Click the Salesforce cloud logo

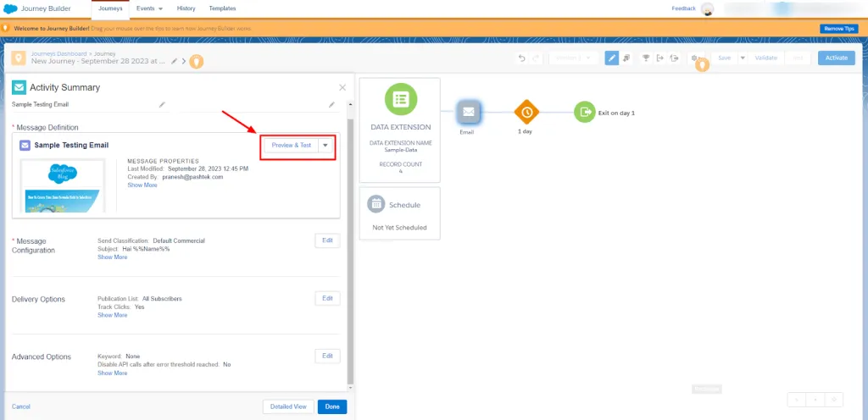click(x=10, y=8)
